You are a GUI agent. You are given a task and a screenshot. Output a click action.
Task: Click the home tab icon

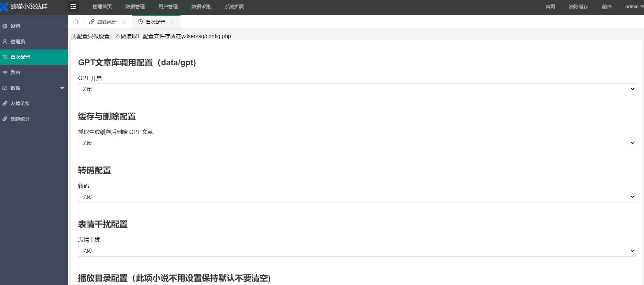coord(76,22)
